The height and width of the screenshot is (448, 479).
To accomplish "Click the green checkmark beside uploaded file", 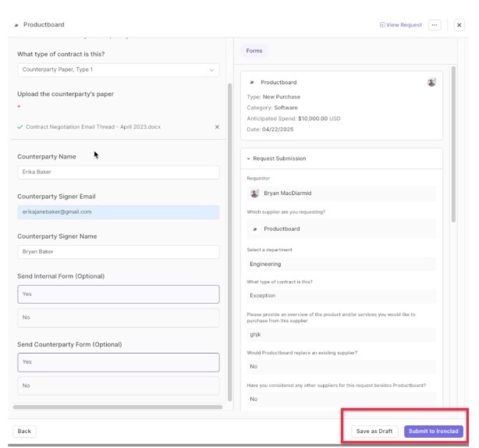I will click(x=20, y=126).
